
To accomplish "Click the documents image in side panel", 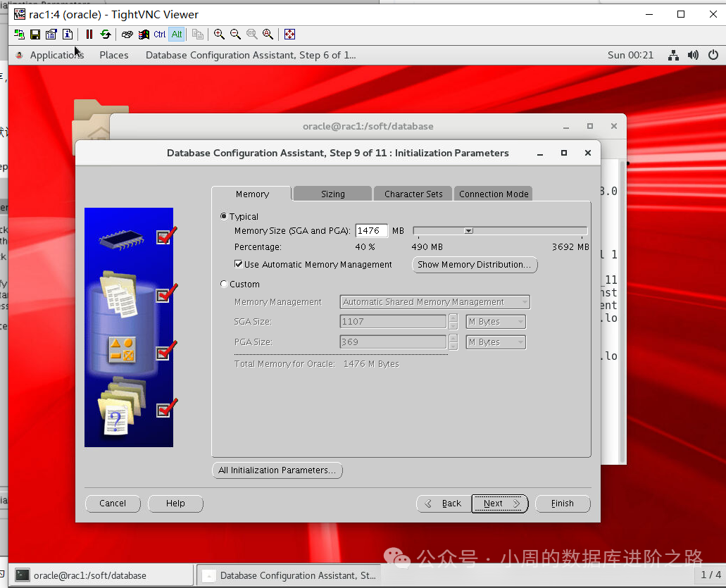I will pos(119,294).
